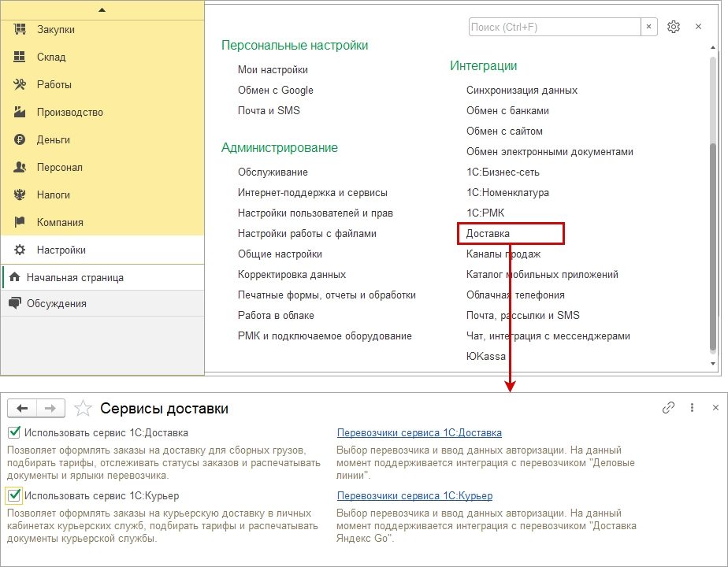Click the Склад grid icon

[x=20, y=57]
